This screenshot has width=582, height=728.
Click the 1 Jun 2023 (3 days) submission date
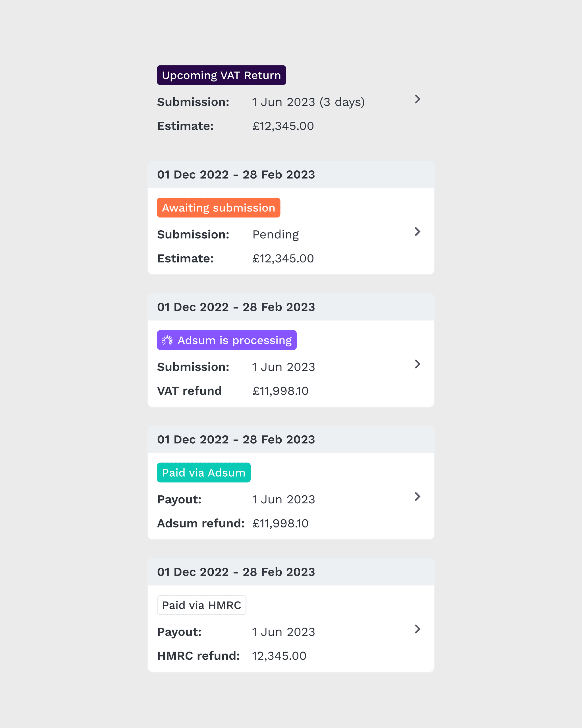pos(308,102)
